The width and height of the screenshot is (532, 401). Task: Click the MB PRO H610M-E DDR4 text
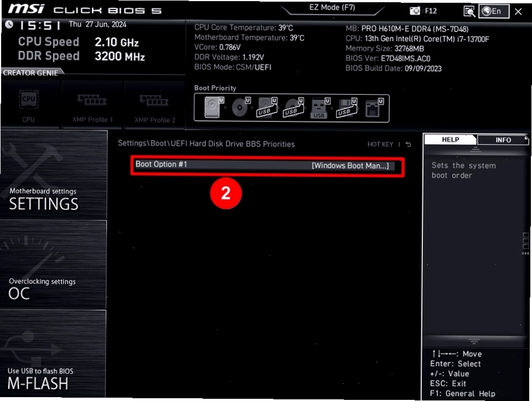(x=407, y=29)
